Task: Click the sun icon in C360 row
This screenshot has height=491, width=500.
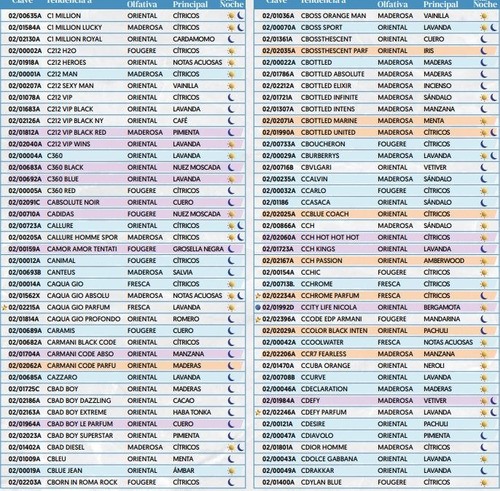Action: click(x=231, y=156)
